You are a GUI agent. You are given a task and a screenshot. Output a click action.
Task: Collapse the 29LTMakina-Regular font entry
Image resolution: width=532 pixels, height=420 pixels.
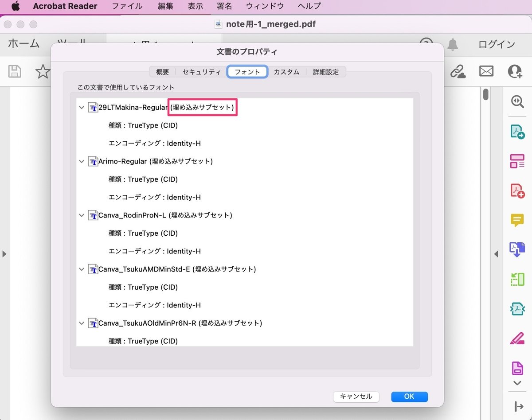pyautogui.click(x=82, y=108)
